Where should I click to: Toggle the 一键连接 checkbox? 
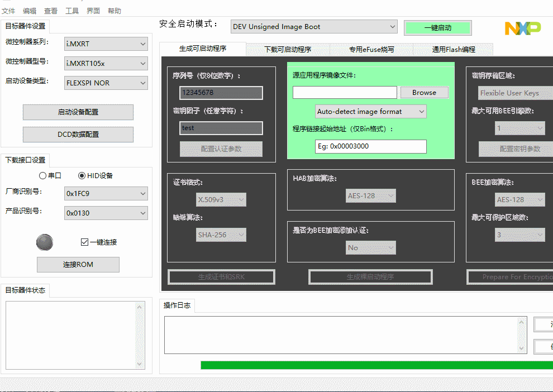(x=84, y=242)
